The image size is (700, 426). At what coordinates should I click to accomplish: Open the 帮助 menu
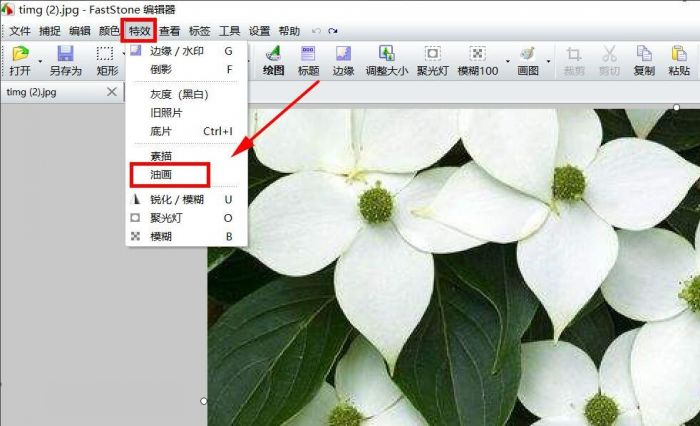click(289, 31)
